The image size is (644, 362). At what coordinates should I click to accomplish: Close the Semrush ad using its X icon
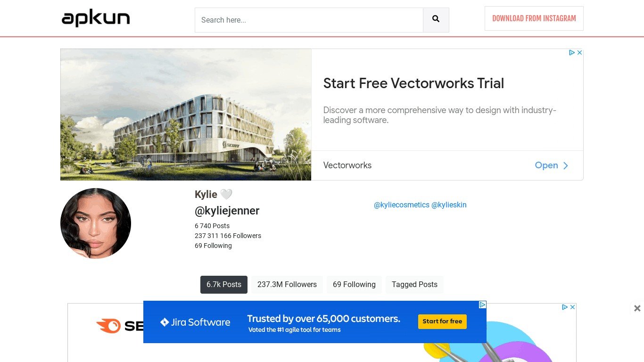pyautogui.click(x=573, y=307)
